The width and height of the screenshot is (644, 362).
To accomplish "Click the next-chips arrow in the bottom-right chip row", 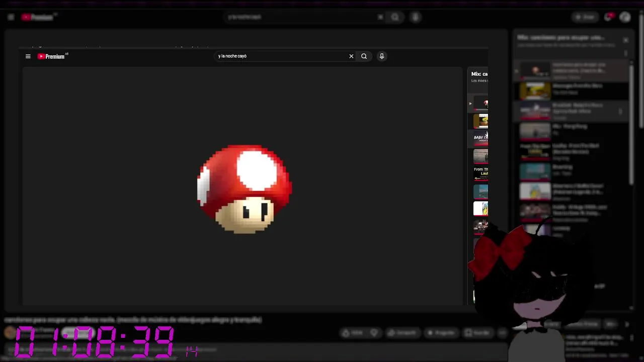I will point(627,325).
